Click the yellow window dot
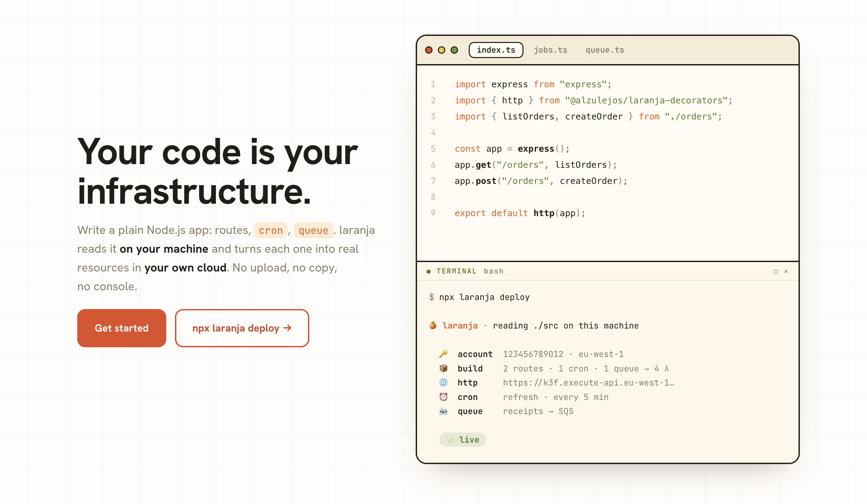 click(442, 50)
